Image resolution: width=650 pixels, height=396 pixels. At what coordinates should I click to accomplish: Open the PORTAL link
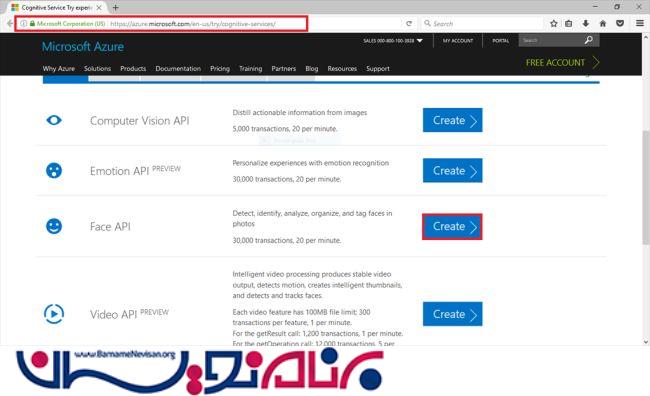501,41
